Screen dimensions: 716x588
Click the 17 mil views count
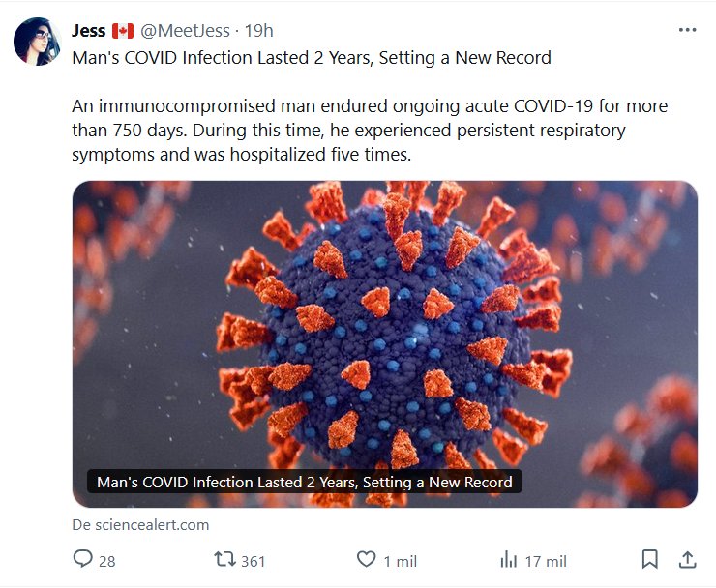(x=546, y=560)
